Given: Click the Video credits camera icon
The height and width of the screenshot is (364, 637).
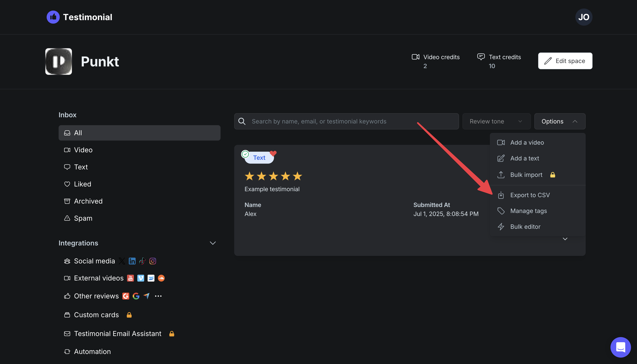Looking at the screenshot, I should point(415,57).
